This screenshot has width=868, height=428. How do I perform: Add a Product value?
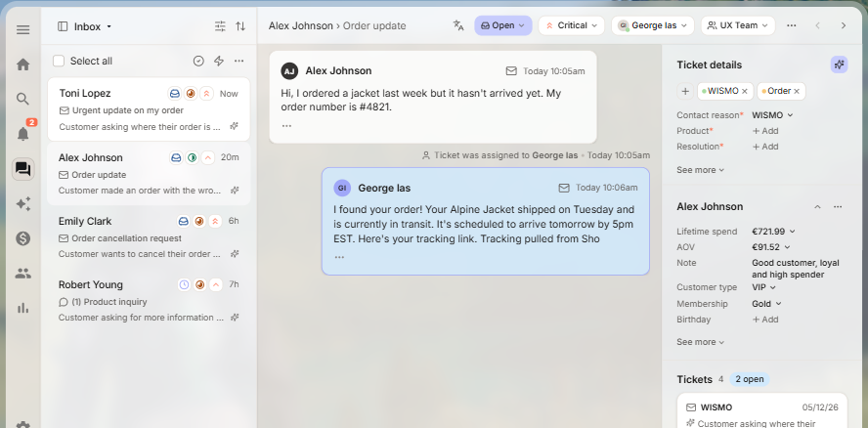pyautogui.click(x=765, y=131)
